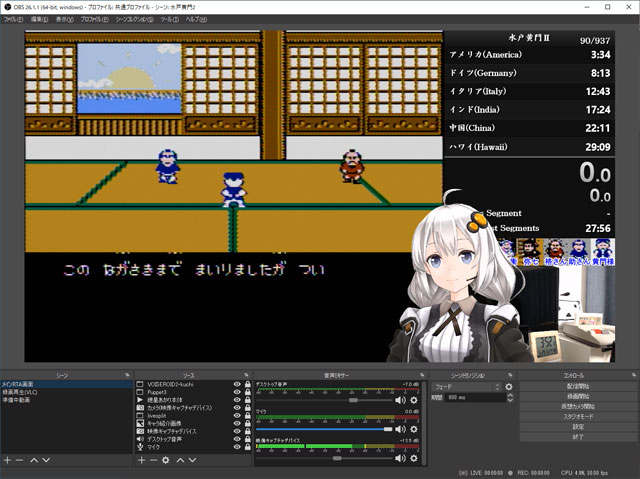
Task: Add a new scene with plus icon
Action: click(x=7, y=460)
